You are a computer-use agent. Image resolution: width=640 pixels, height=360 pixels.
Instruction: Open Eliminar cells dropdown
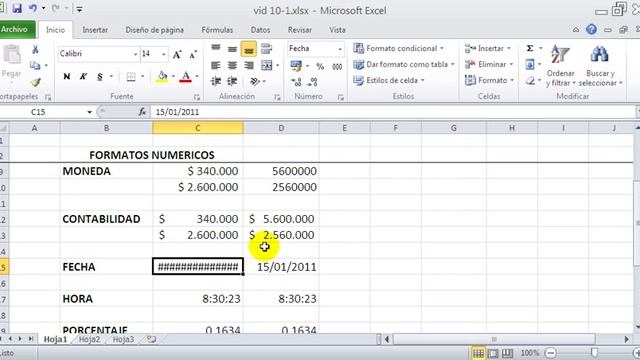coord(489,64)
